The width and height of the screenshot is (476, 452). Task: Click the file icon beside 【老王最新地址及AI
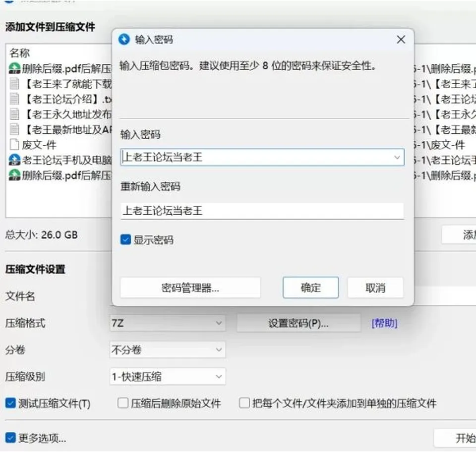coord(14,129)
